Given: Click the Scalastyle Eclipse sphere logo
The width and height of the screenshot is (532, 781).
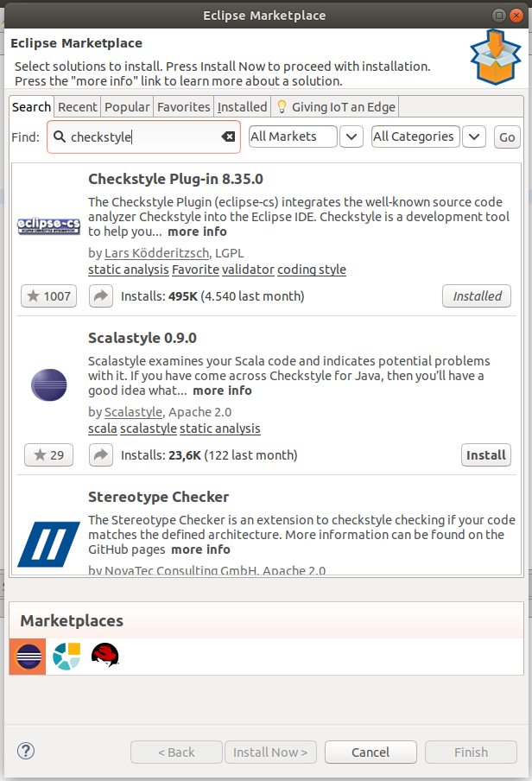Looking at the screenshot, I should pos(49,385).
